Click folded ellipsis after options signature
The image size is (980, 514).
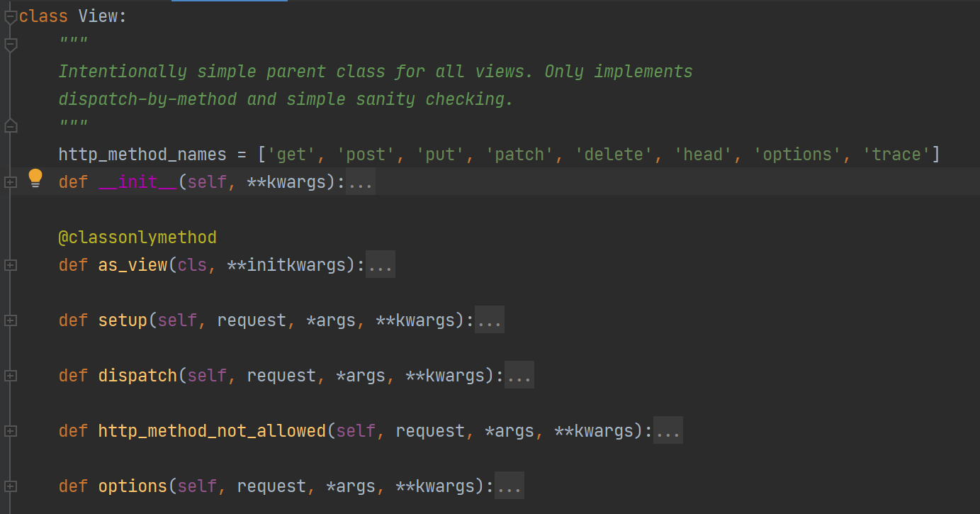point(509,486)
